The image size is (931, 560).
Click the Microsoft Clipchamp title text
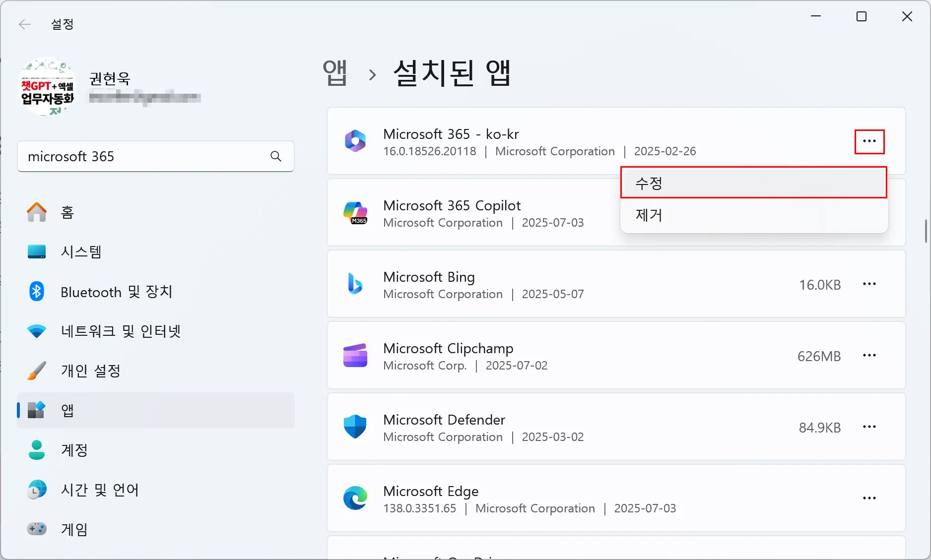pos(449,348)
